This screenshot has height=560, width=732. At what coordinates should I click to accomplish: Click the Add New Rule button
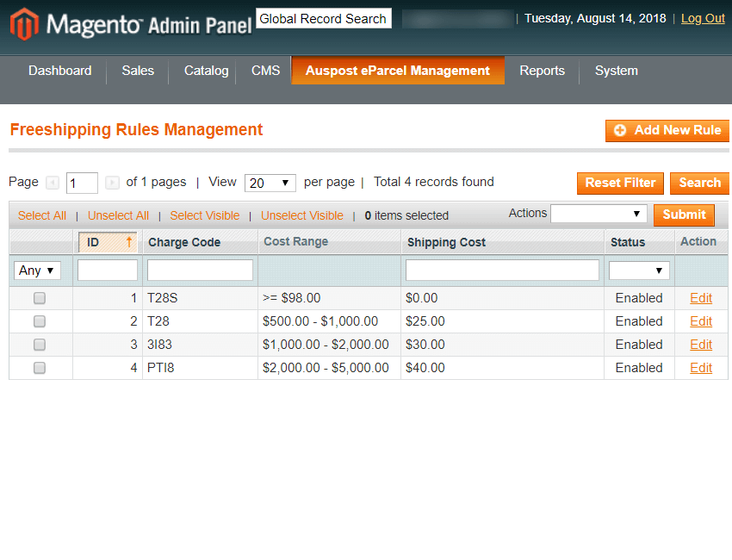click(x=667, y=130)
